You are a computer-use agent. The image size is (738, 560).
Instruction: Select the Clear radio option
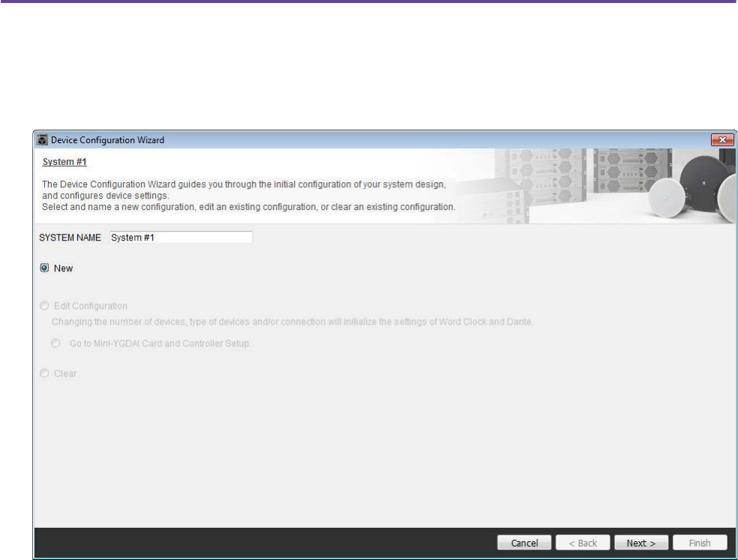(44, 373)
